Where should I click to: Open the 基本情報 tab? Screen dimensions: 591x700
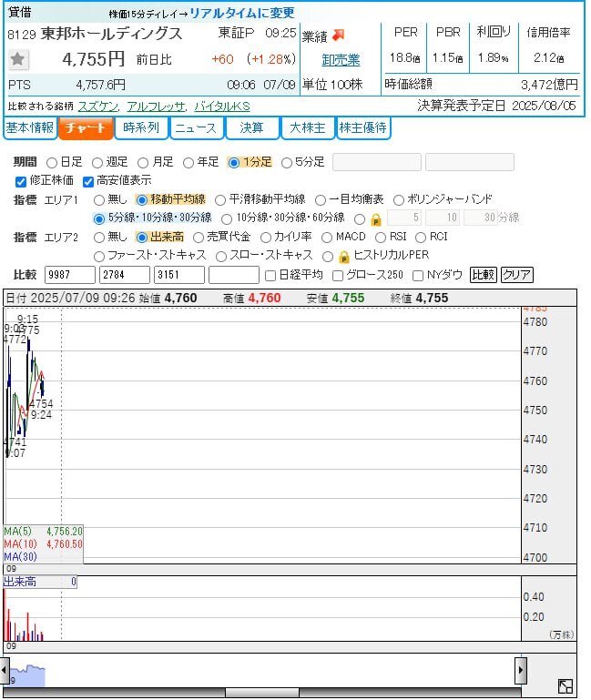(30, 128)
